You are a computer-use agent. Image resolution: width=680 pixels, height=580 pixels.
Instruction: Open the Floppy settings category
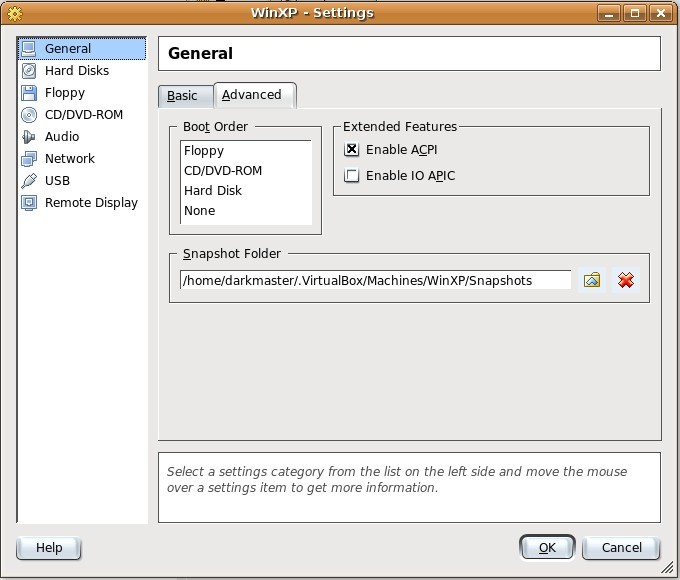82,93
